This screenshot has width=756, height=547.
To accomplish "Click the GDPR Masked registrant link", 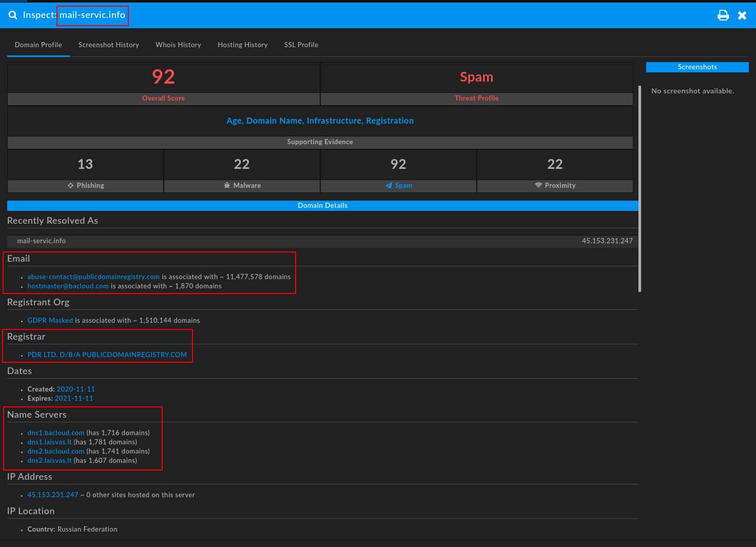I will point(50,320).
